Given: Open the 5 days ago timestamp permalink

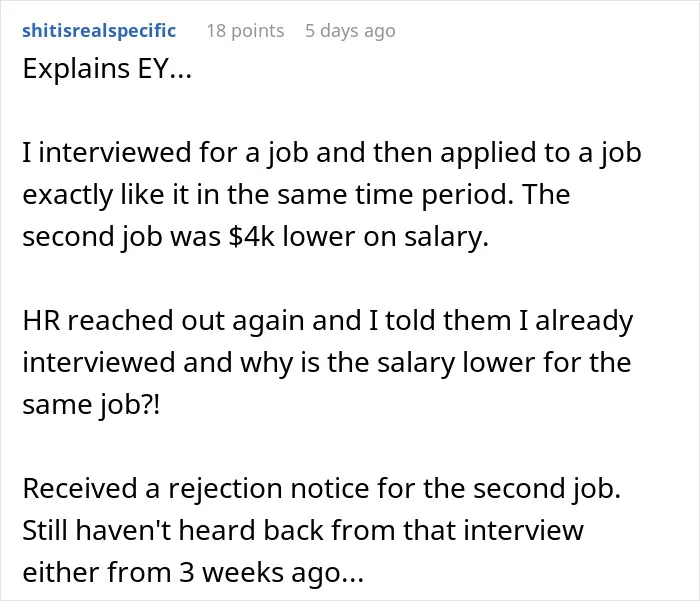Looking at the screenshot, I should click(x=350, y=31).
